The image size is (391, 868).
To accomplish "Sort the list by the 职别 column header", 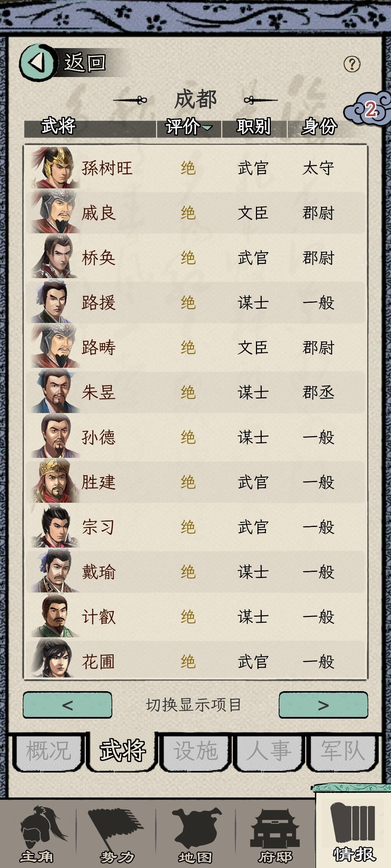I will click(254, 127).
